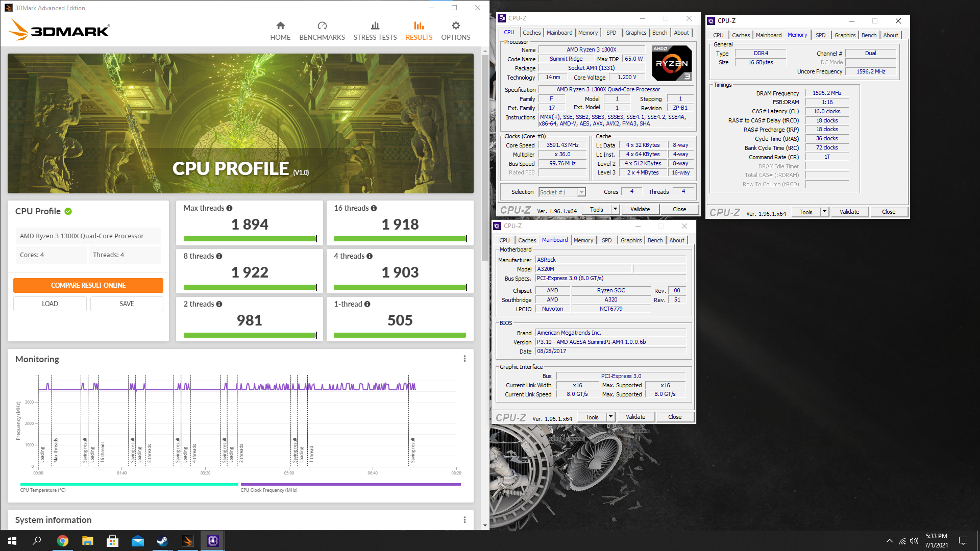Open the OPTIONS gear in 3DMark

click(456, 31)
